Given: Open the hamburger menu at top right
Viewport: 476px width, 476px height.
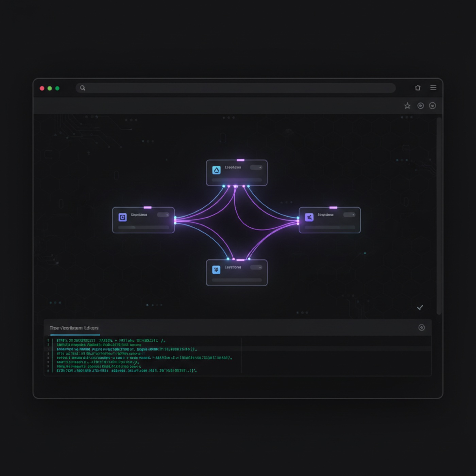Looking at the screenshot, I should 433,88.
